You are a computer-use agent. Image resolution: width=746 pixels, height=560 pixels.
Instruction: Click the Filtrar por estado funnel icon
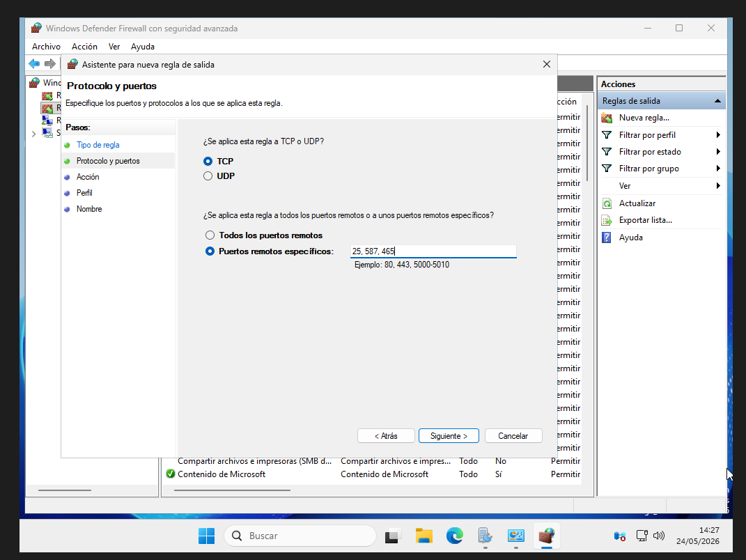coord(607,152)
